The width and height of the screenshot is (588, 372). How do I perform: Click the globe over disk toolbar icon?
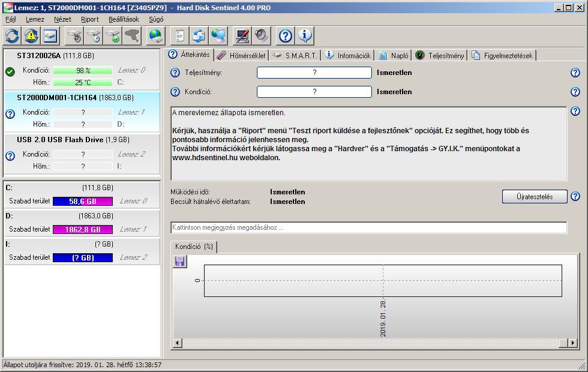155,36
